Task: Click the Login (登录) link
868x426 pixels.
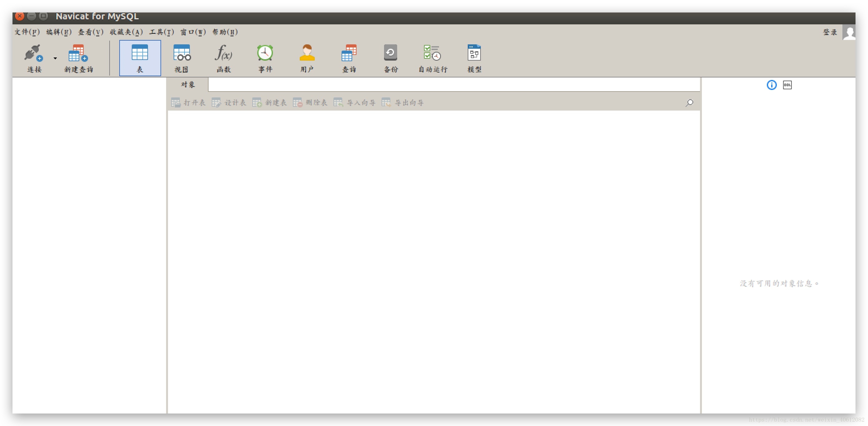Action: (830, 32)
